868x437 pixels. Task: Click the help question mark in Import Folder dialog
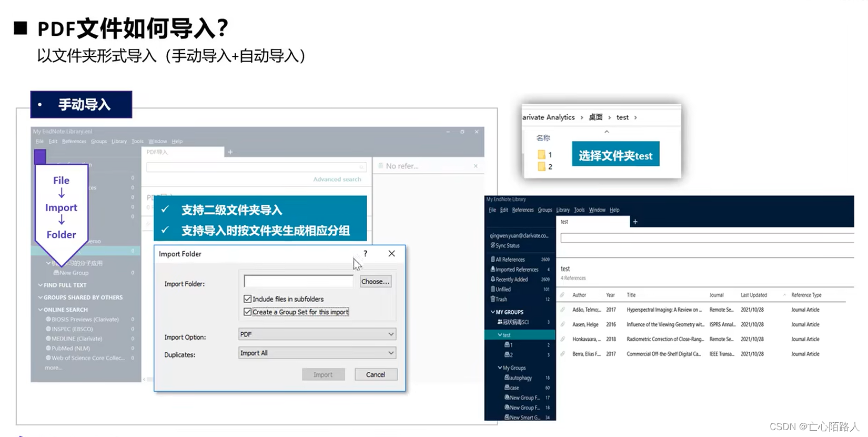click(x=365, y=253)
